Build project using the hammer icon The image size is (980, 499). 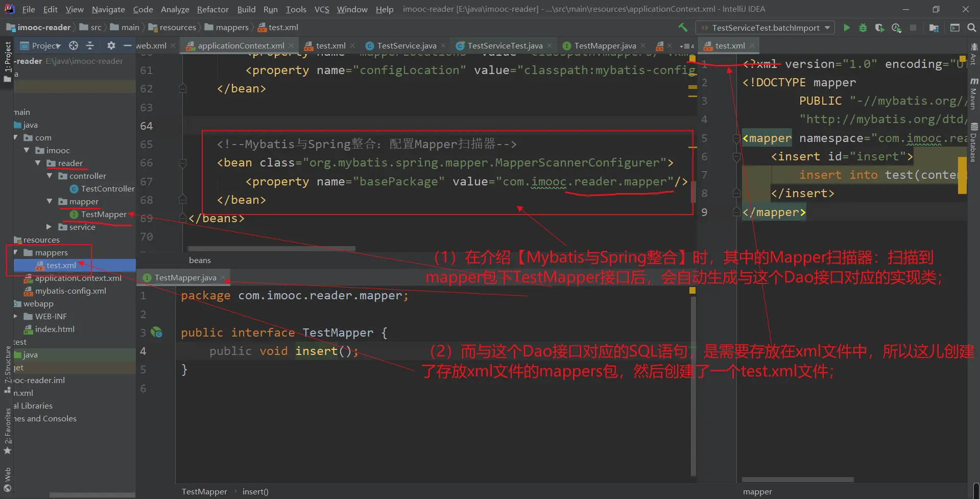click(x=683, y=28)
